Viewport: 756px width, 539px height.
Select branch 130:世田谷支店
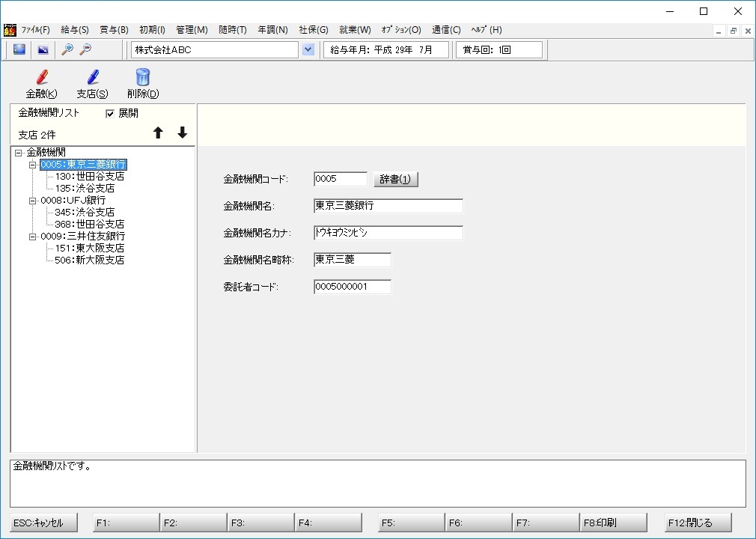coord(89,177)
